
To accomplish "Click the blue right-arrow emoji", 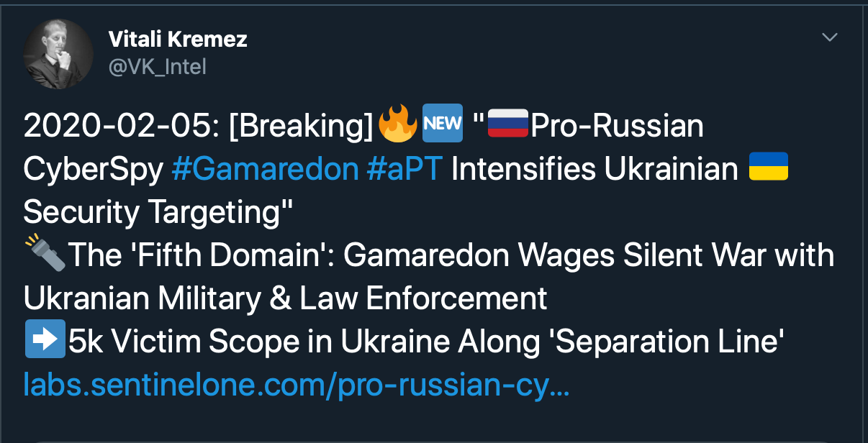I will [x=45, y=342].
